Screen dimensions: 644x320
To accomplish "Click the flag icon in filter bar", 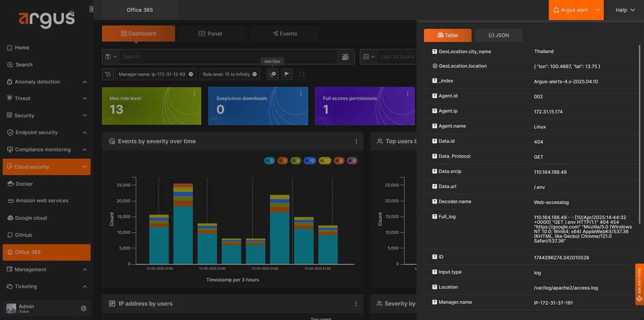I will tap(287, 74).
